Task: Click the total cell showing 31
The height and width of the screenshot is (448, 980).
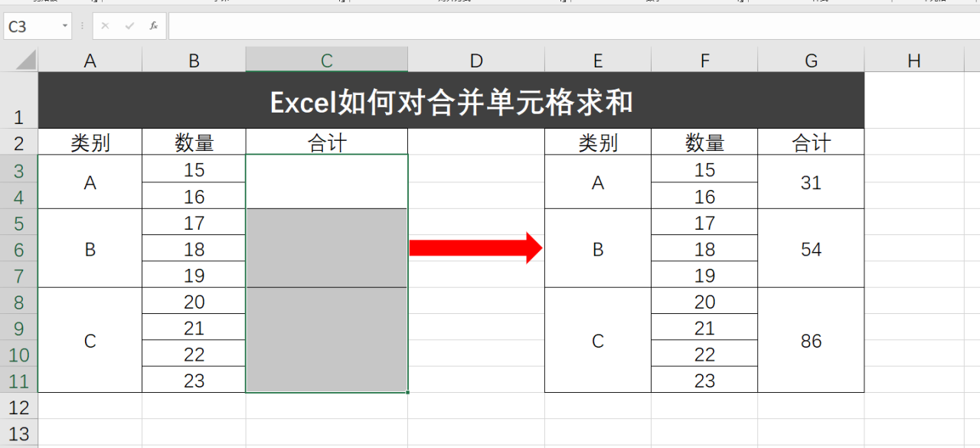Action: (811, 182)
